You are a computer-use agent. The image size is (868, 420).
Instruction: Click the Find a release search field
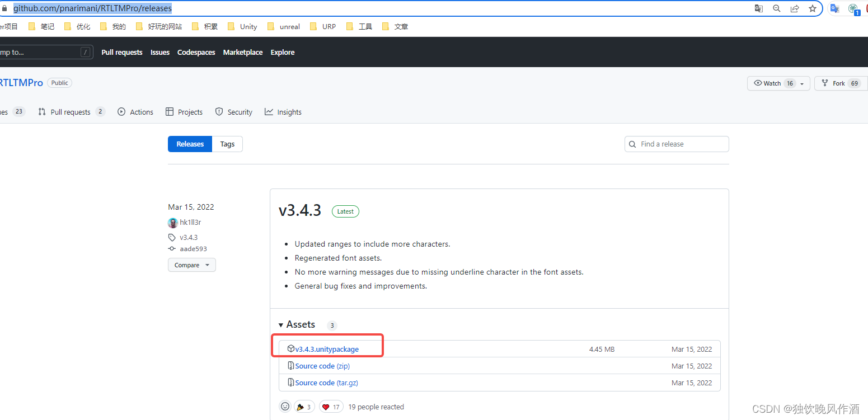tap(677, 144)
